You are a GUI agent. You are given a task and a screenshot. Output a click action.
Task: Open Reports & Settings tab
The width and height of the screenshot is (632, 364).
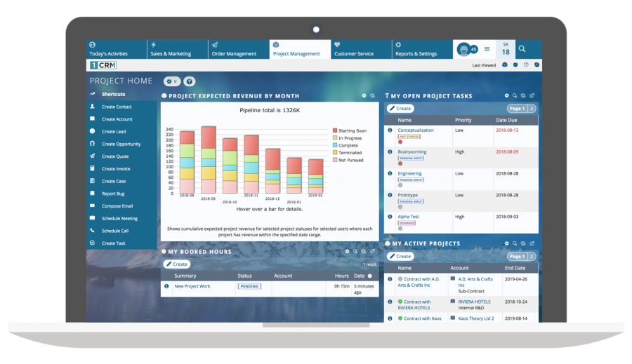coord(423,49)
